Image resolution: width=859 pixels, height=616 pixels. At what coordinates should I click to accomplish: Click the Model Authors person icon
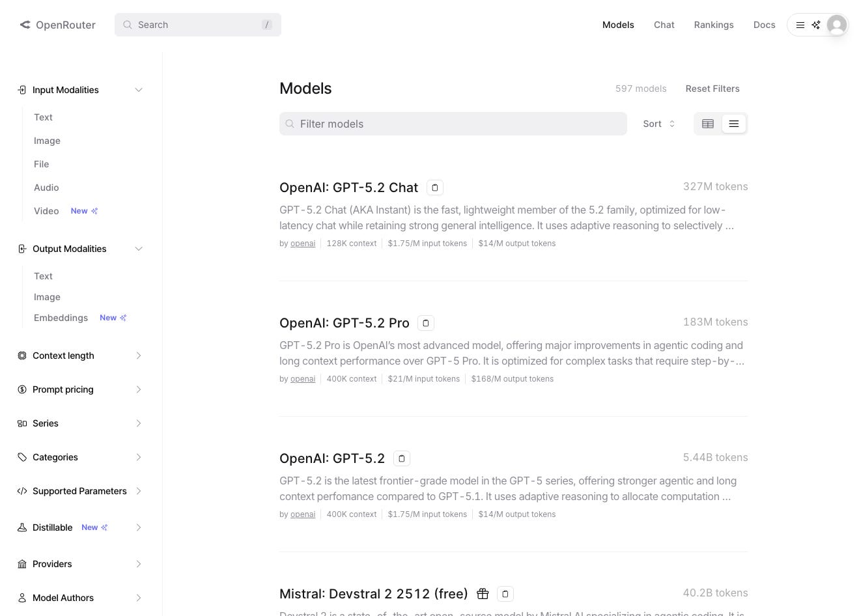coord(22,598)
